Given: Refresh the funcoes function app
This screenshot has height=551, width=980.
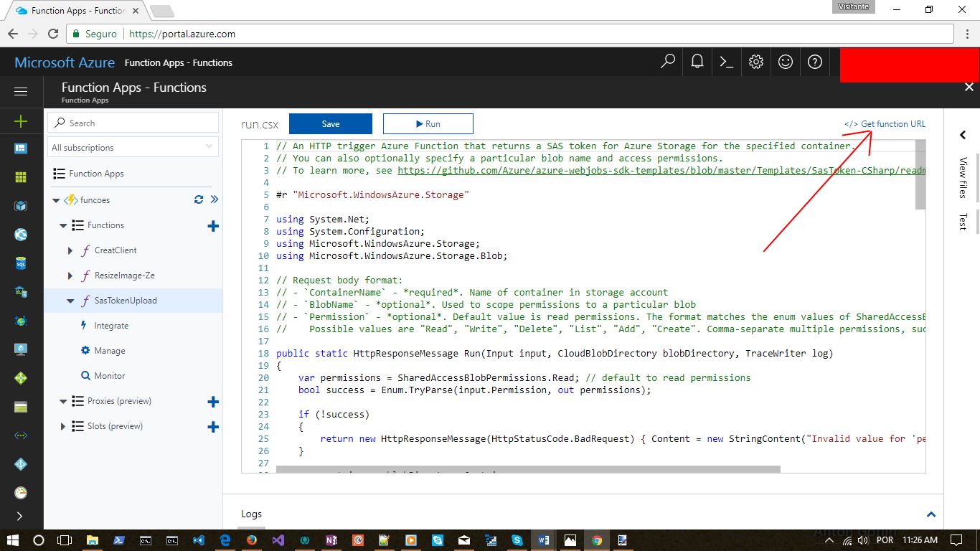Looking at the screenshot, I should pyautogui.click(x=199, y=200).
